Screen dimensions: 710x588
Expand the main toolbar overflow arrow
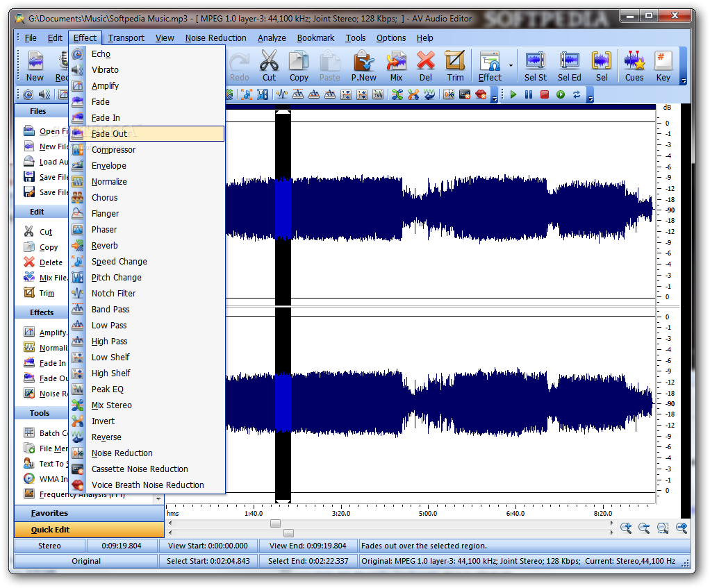[x=684, y=81]
